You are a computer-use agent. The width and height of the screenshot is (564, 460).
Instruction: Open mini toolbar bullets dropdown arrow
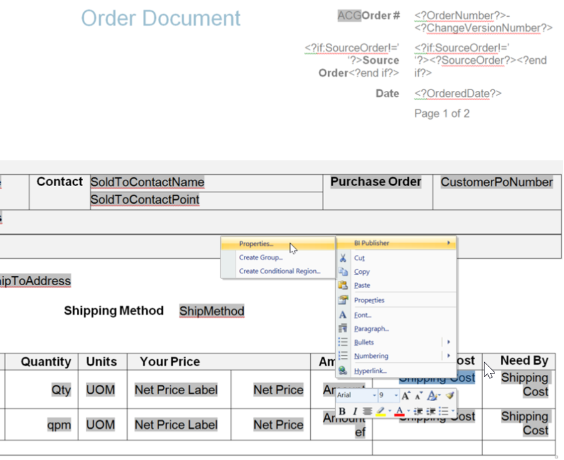click(x=452, y=411)
